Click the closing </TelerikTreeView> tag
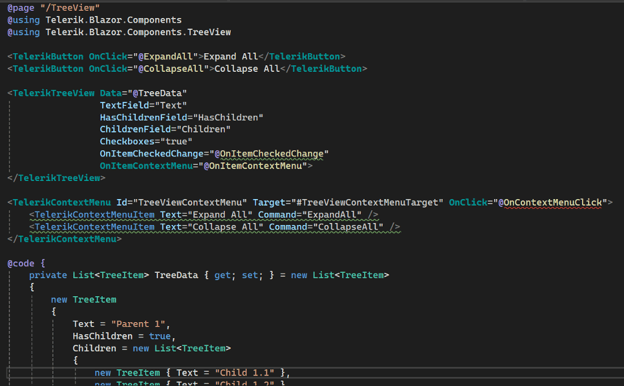This screenshot has width=624, height=386. click(x=57, y=178)
